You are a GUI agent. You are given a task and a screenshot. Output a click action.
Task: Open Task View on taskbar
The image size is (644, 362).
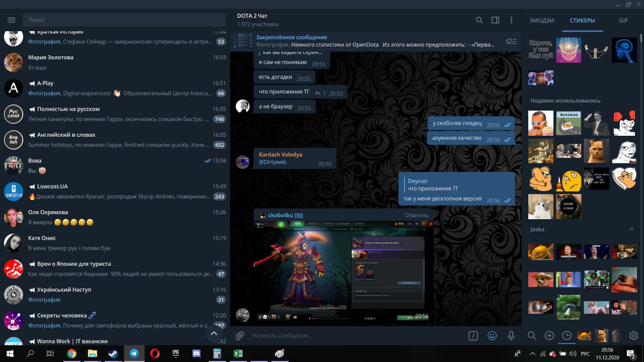50,353
